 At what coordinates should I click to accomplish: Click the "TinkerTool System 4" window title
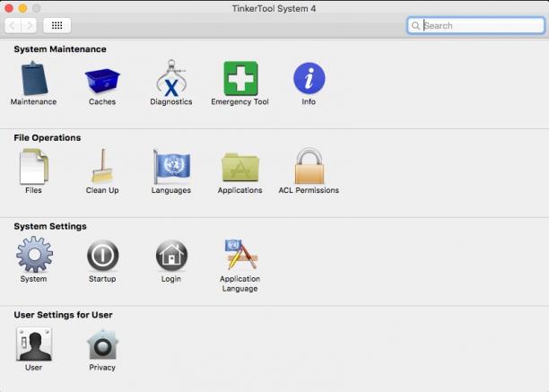coord(274,8)
